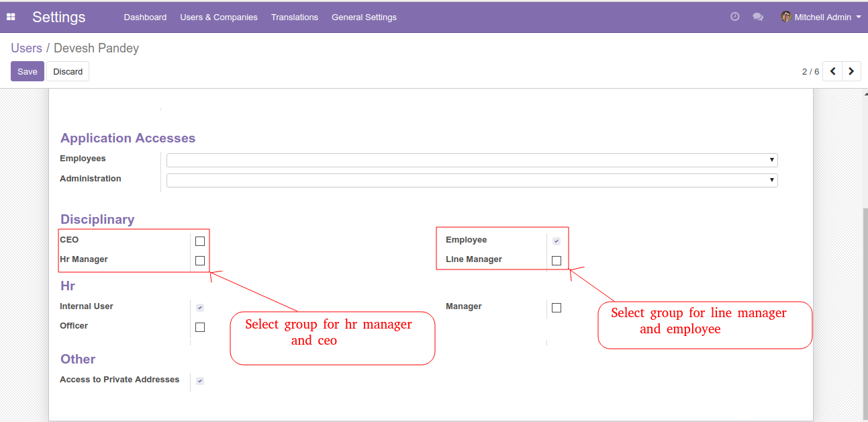Check the Line Manager checkbox
The width and height of the screenshot is (868, 422).
557,261
